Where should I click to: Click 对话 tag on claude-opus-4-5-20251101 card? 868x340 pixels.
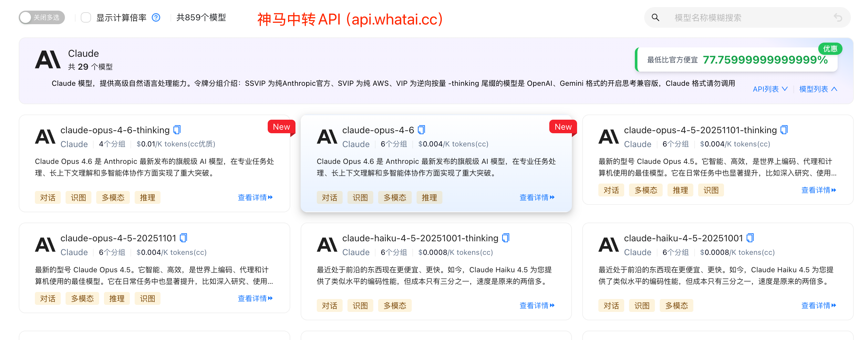[x=47, y=298]
